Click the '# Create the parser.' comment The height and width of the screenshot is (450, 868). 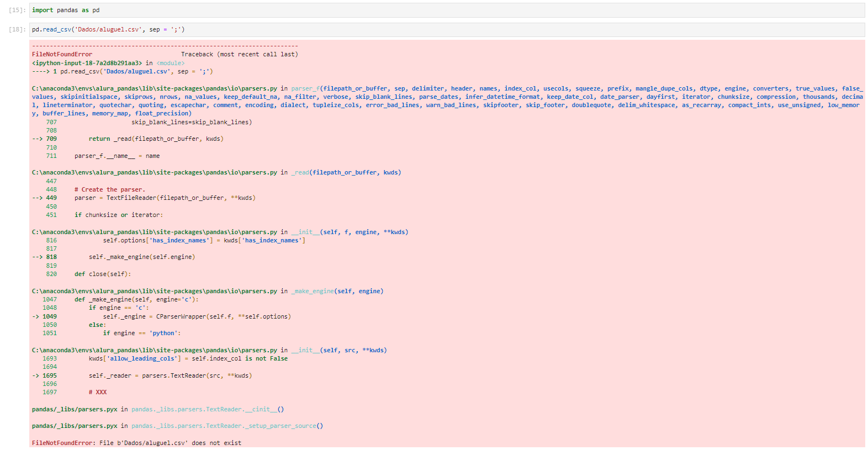(110, 189)
